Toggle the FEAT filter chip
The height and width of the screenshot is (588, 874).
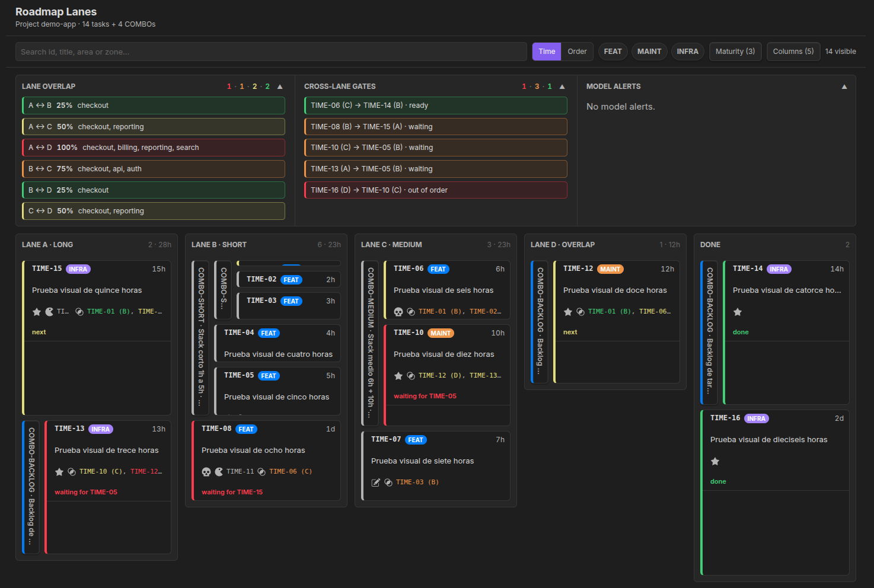613,52
